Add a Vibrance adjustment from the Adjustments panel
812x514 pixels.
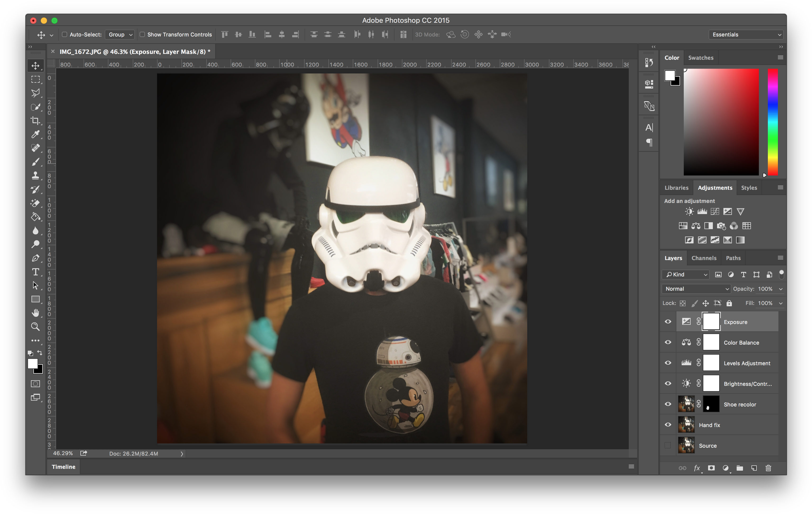741,211
